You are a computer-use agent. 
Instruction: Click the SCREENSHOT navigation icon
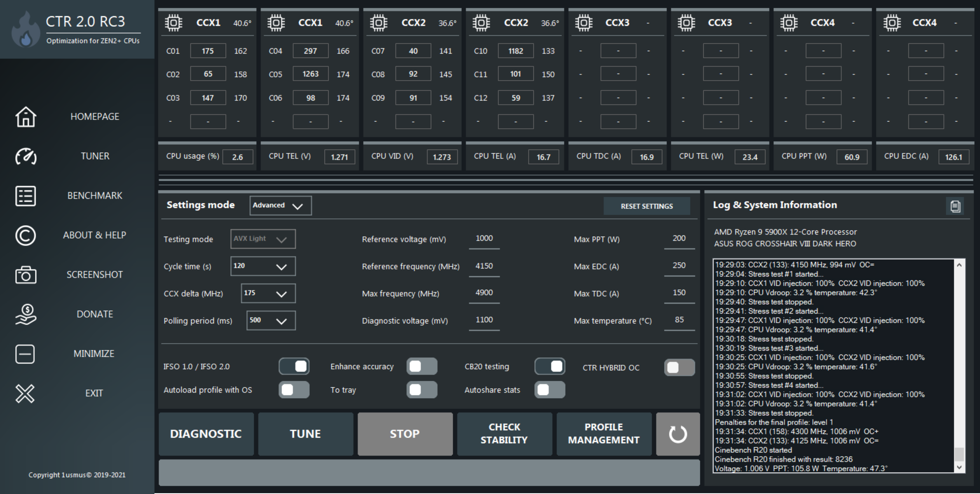click(x=25, y=277)
